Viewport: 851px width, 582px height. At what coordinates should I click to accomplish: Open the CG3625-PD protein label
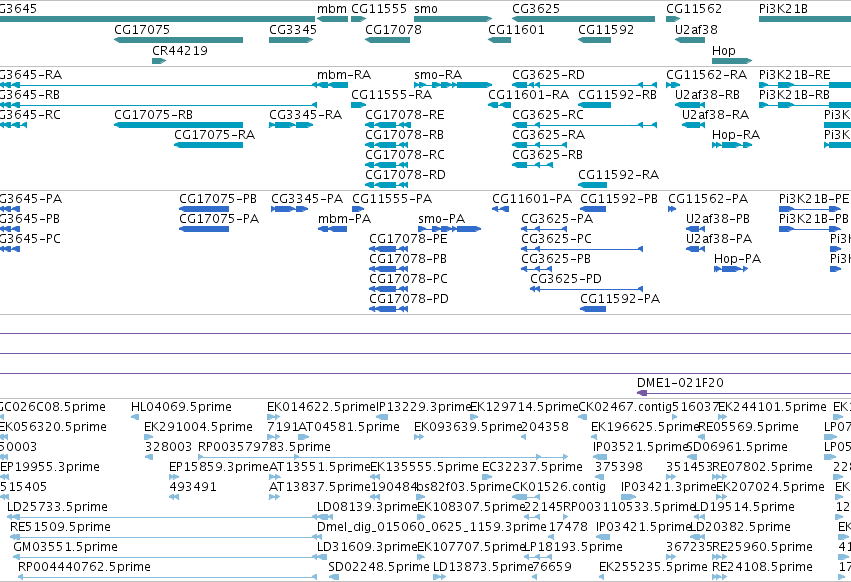tap(566, 279)
